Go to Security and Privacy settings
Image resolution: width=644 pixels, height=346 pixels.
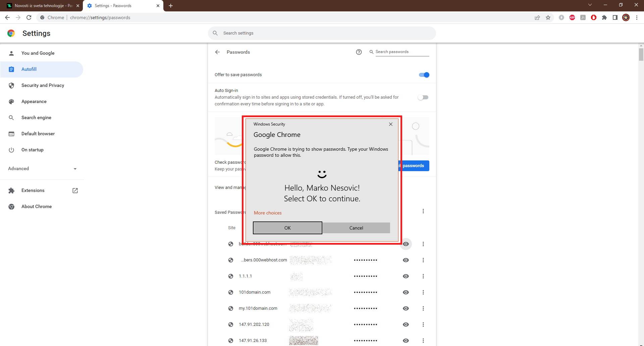point(43,85)
